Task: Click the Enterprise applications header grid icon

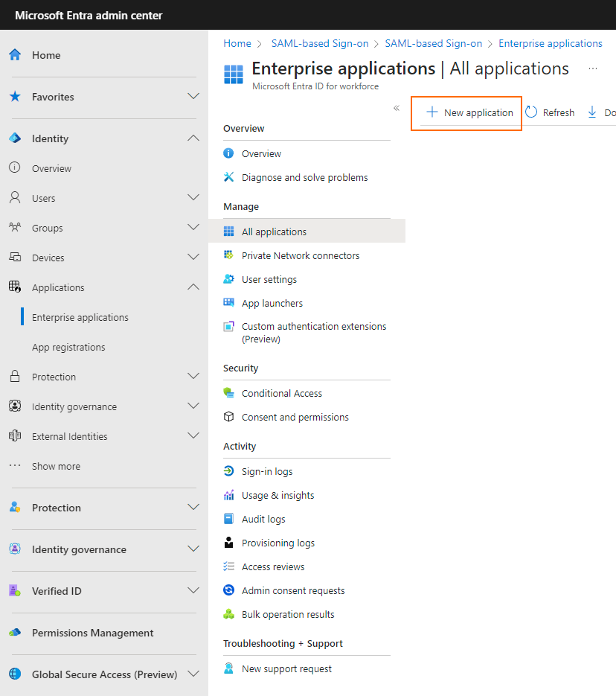Action: pyautogui.click(x=234, y=74)
